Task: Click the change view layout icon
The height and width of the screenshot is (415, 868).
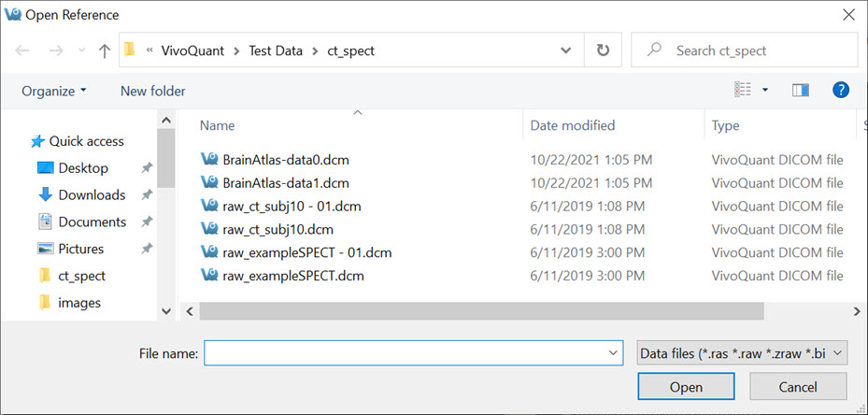Action: pos(743,91)
